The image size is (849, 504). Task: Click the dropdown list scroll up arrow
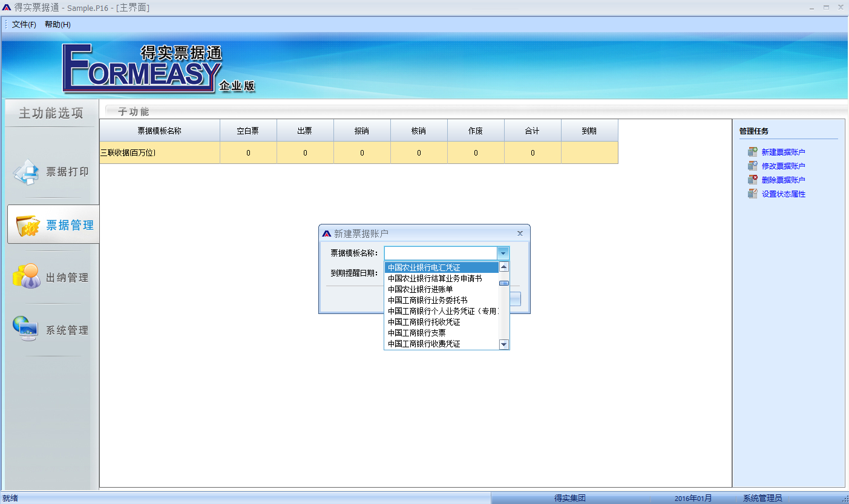click(x=504, y=267)
